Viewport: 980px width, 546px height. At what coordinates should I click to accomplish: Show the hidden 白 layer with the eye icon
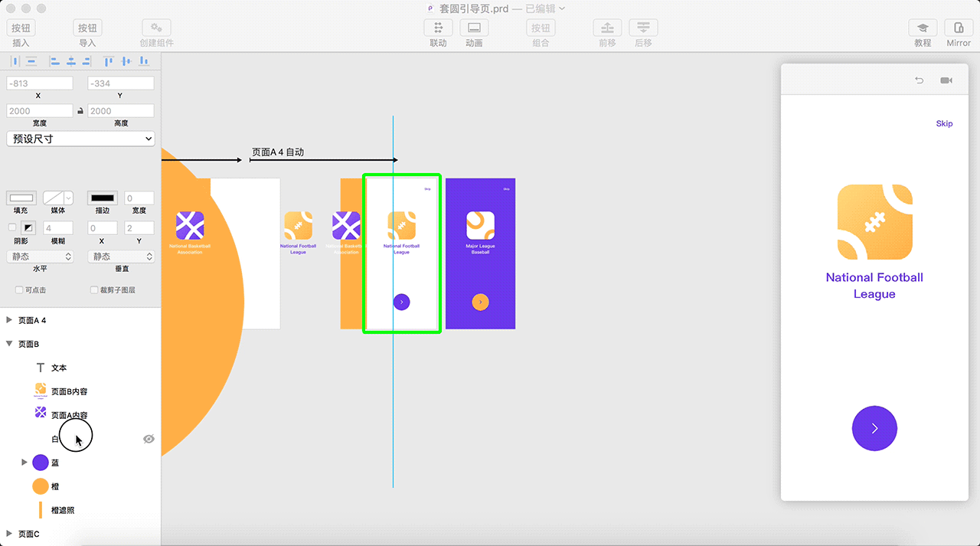click(x=149, y=439)
